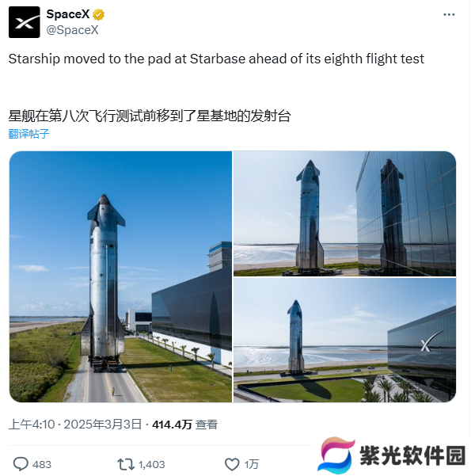Viewport: 471px width, 476px height.
Task: Click the gold verified badge
Action: (x=98, y=14)
